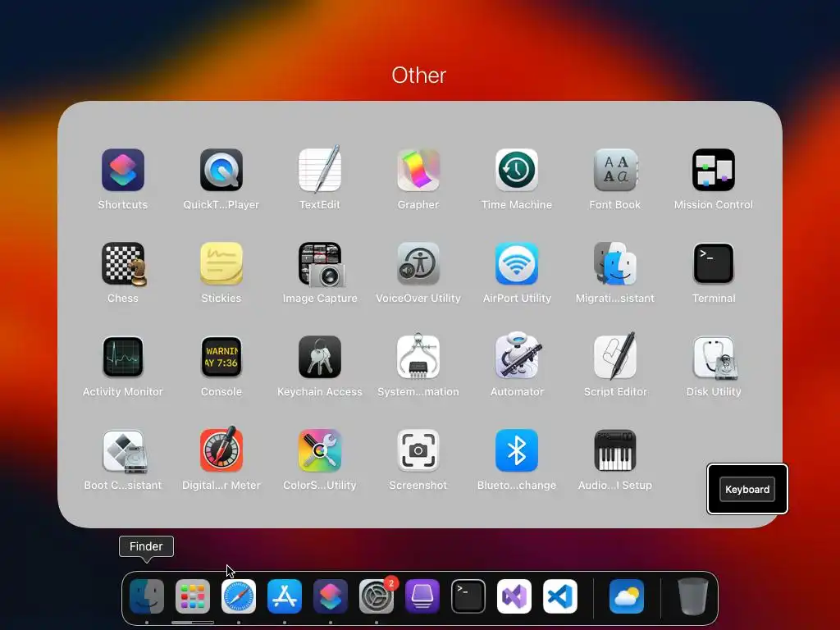Open Stickies
840x630 pixels.
(221, 263)
